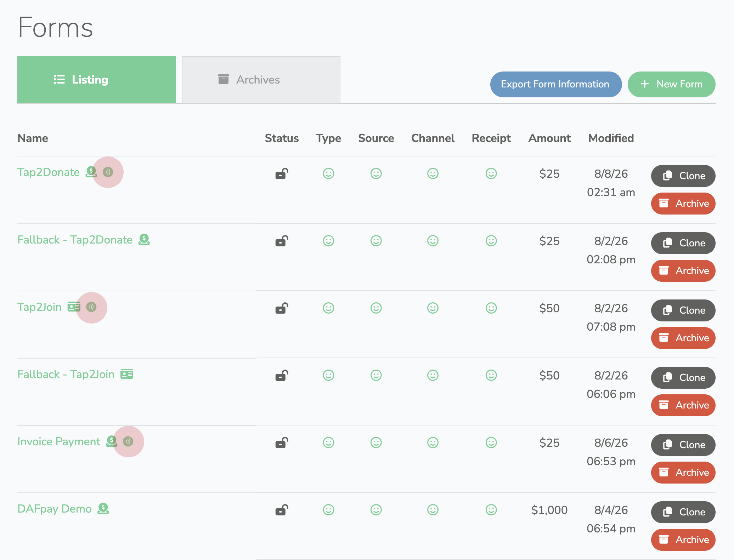Click the Source column header
Viewport: 734px width, 560px height.
tap(376, 138)
